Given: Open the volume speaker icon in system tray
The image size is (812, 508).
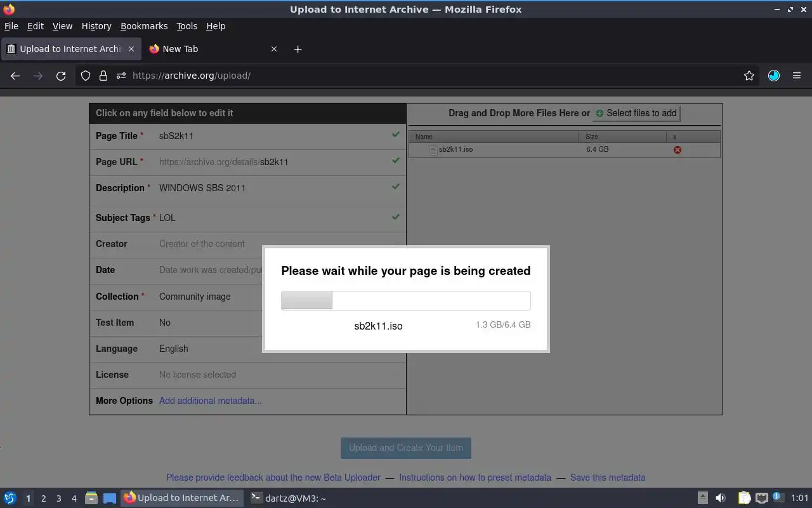Looking at the screenshot, I should 721,498.
